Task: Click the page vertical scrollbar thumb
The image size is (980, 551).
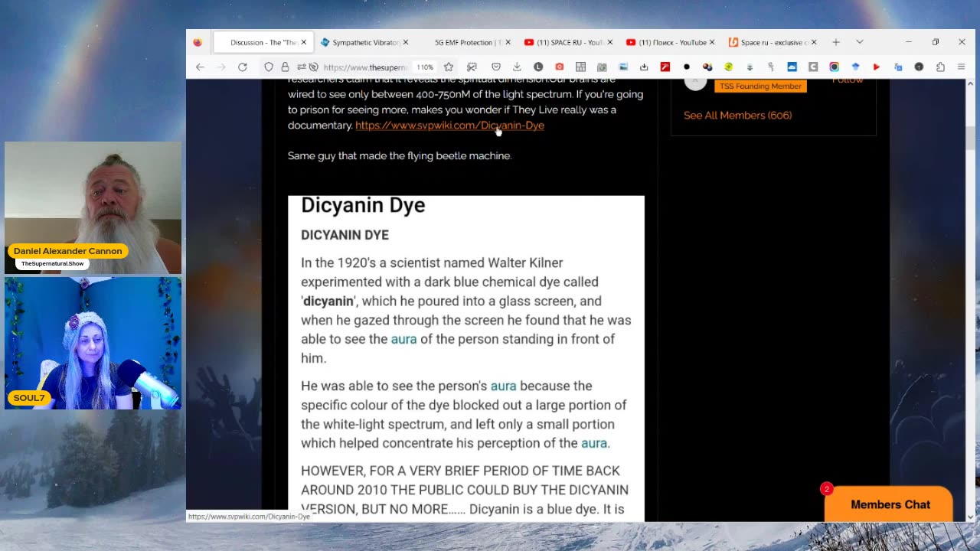Action: point(971,138)
